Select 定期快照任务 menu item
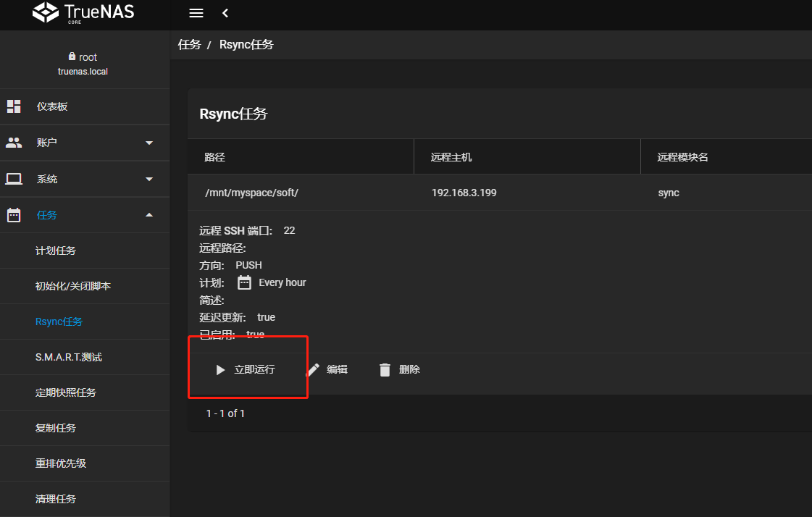 point(66,392)
